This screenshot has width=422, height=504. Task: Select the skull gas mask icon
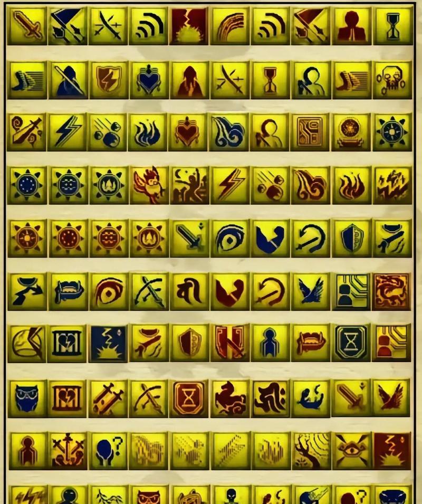pos(392,80)
